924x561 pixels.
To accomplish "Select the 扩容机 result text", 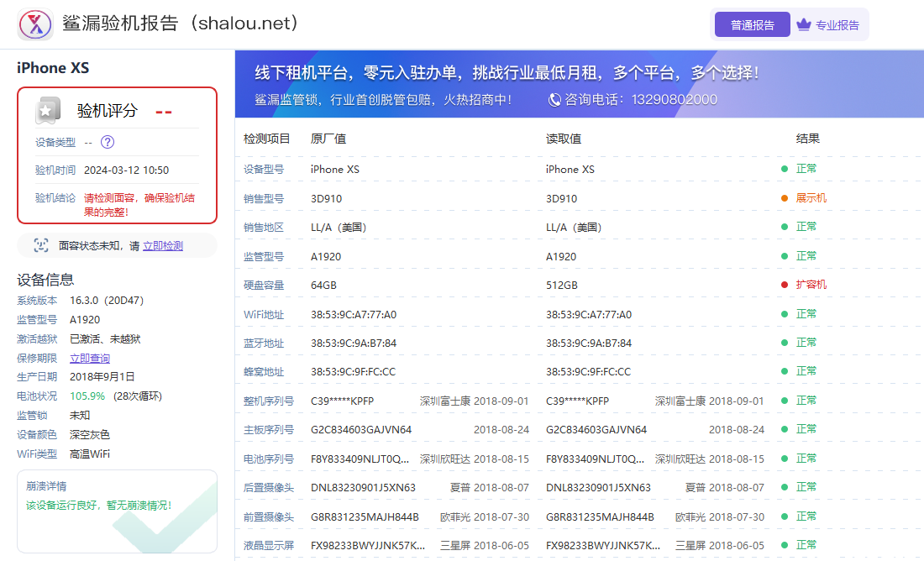I will coord(811,285).
